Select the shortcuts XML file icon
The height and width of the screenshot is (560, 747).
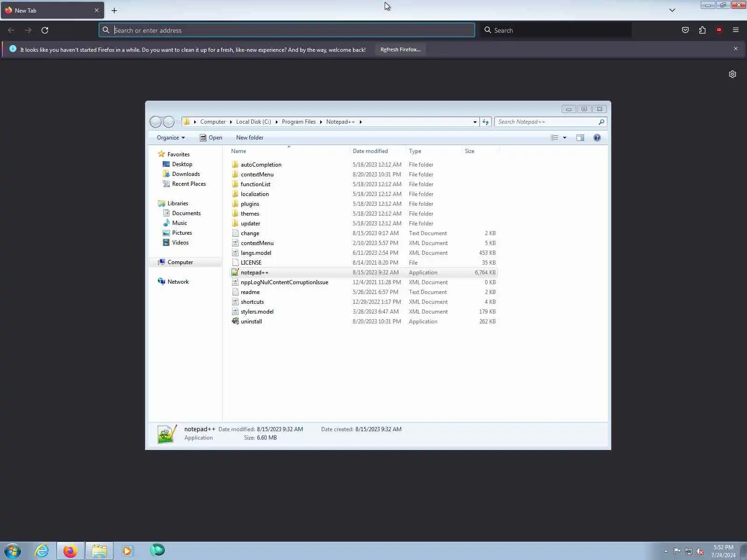[x=235, y=301]
